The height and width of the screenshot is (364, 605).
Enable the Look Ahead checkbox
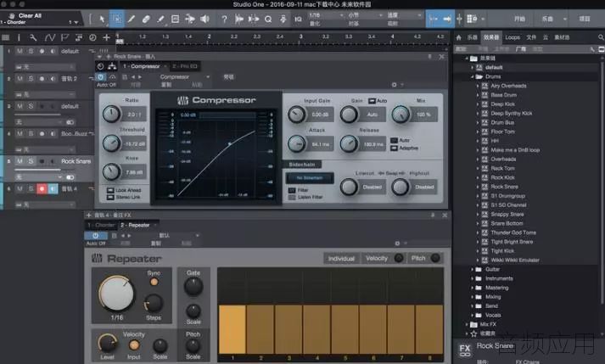coord(110,190)
